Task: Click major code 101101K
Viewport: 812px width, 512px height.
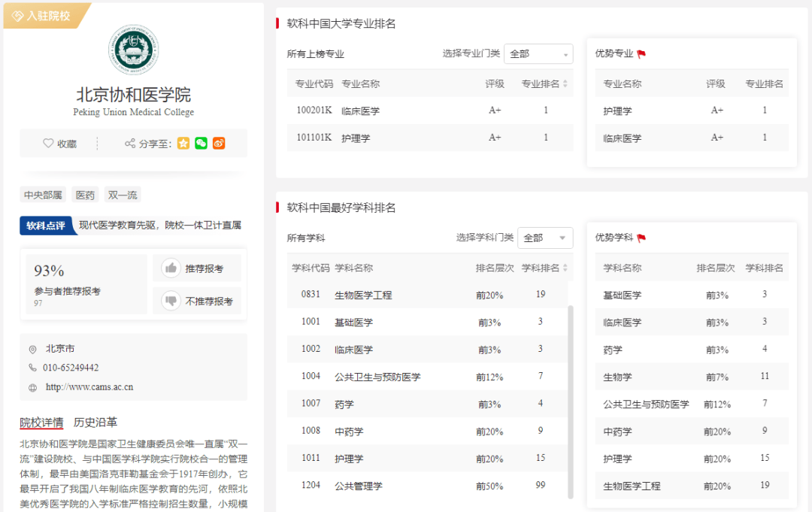Action: (x=314, y=138)
